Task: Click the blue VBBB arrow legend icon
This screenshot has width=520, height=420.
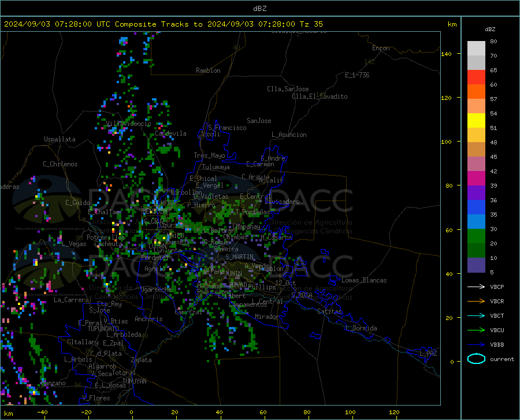Action: click(x=476, y=345)
